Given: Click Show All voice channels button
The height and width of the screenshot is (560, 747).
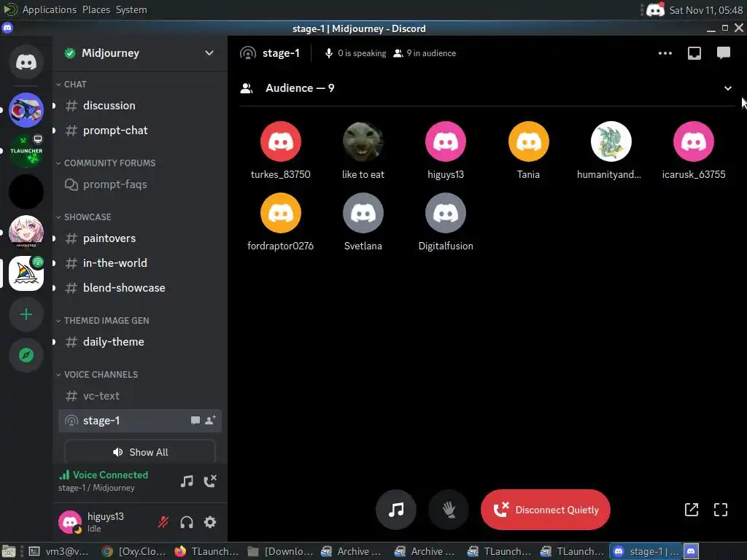Looking at the screenshot, I should [139, 452].
